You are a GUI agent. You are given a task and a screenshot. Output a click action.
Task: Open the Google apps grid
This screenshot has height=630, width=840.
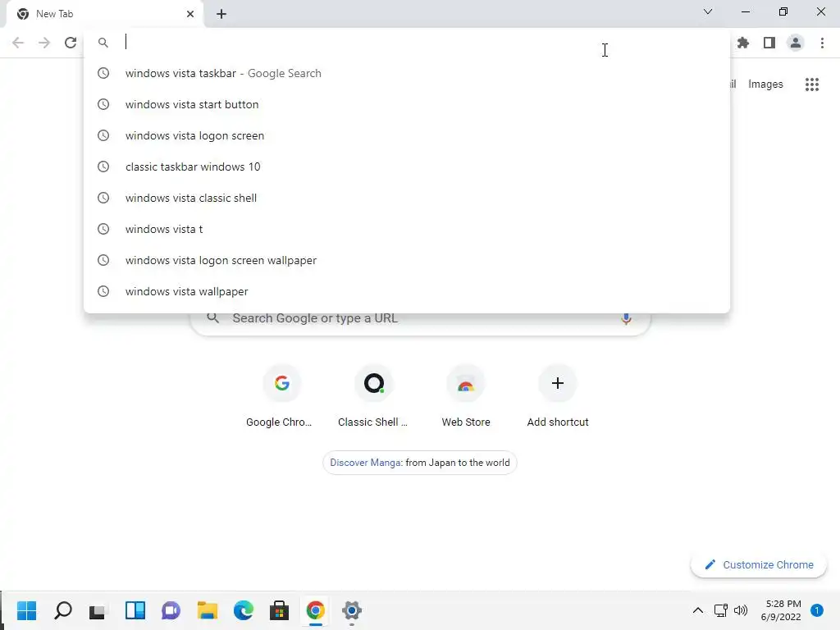coord(812,84)
